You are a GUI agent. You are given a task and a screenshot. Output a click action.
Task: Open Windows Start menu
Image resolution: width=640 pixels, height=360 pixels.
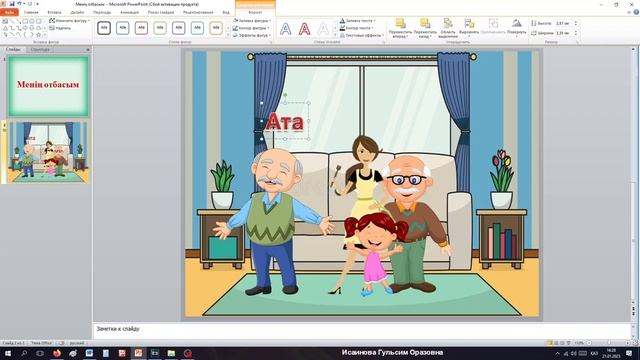(7, 353)
